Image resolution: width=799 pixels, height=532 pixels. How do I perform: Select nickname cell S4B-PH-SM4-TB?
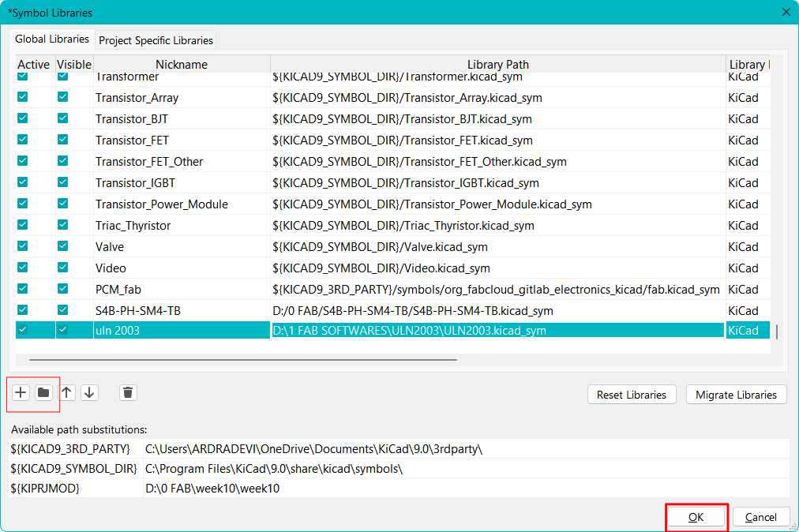[x=182, y=310]
